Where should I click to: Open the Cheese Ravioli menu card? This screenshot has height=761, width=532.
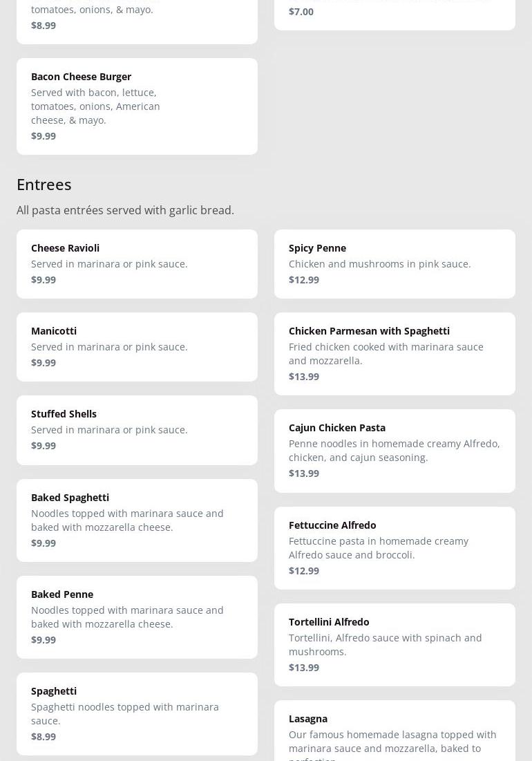[137, 264]
